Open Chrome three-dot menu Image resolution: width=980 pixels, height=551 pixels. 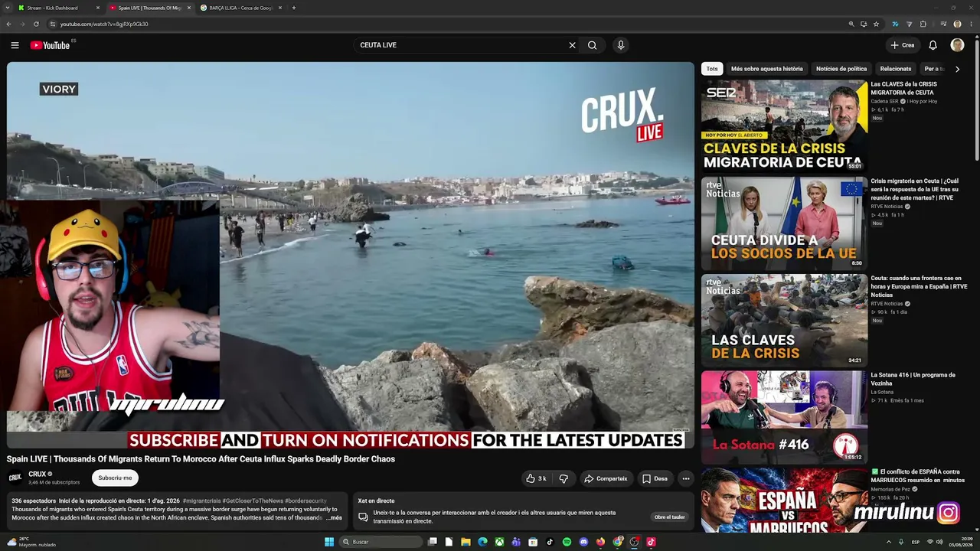(971, 24)
